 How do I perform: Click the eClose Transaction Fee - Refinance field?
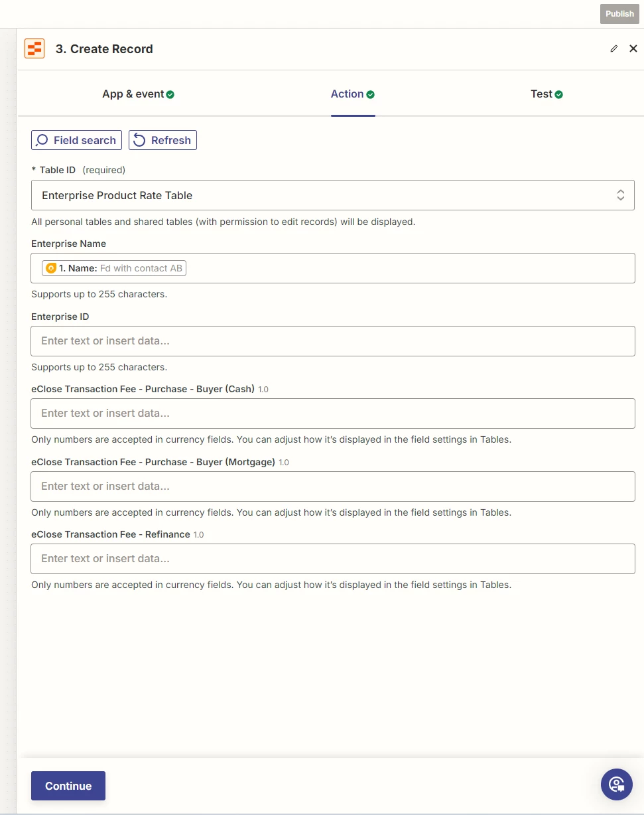coord(333,559)
